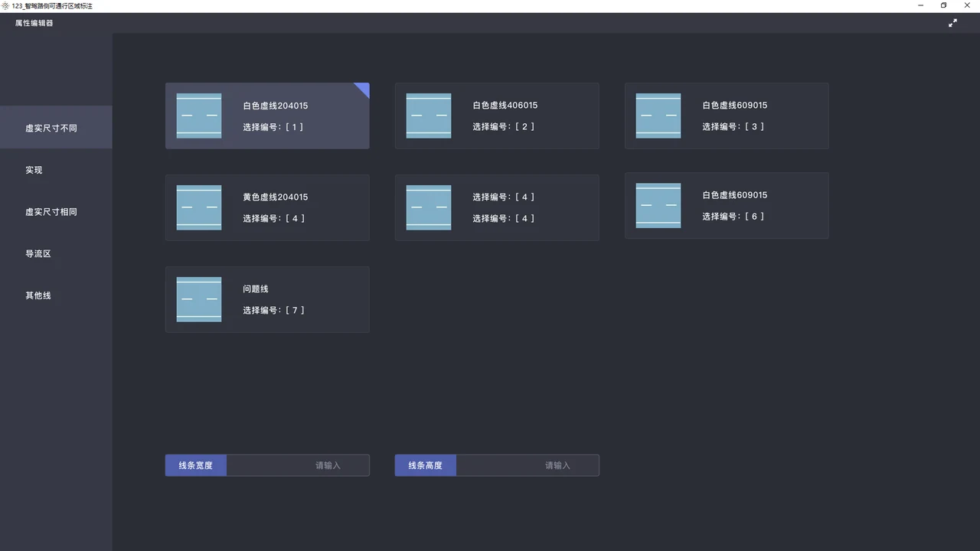Select the 黄色虚线204015 lane thumbnail
Image resolution: width=980 pixels, height=551 pixels.
199,207
